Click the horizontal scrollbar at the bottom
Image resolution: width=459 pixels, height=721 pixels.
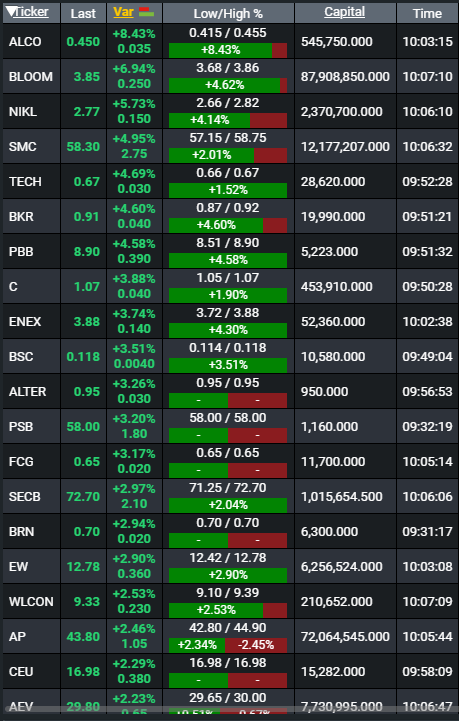pyautogui.click(x=230, y=710)
